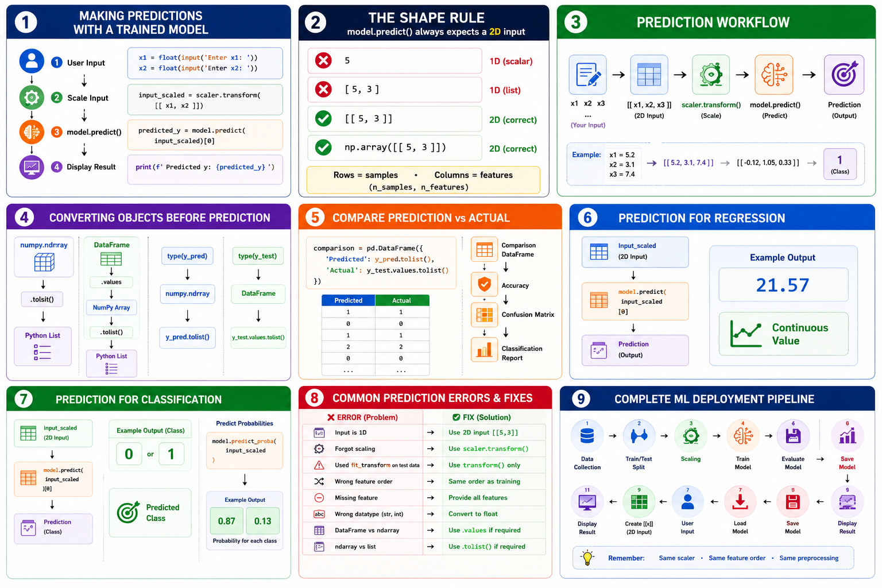Click the type(y_pred) box
This screenshot has height=588, width=882.
187,256
